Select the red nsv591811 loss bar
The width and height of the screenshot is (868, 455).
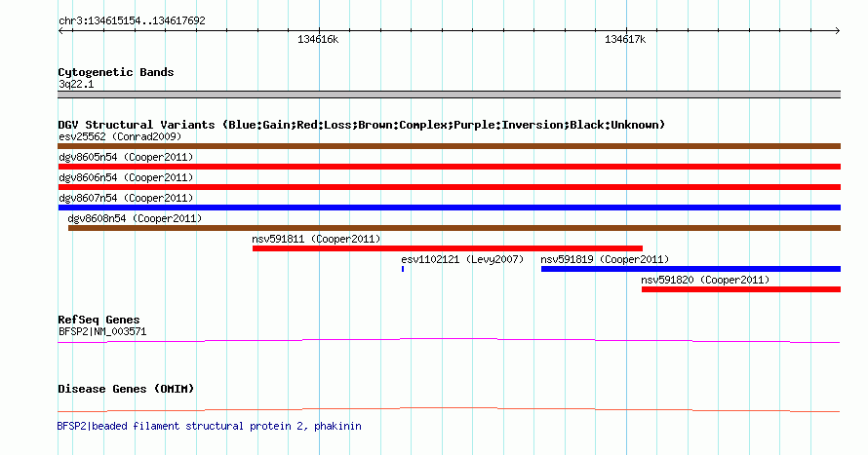click(448, 248)
